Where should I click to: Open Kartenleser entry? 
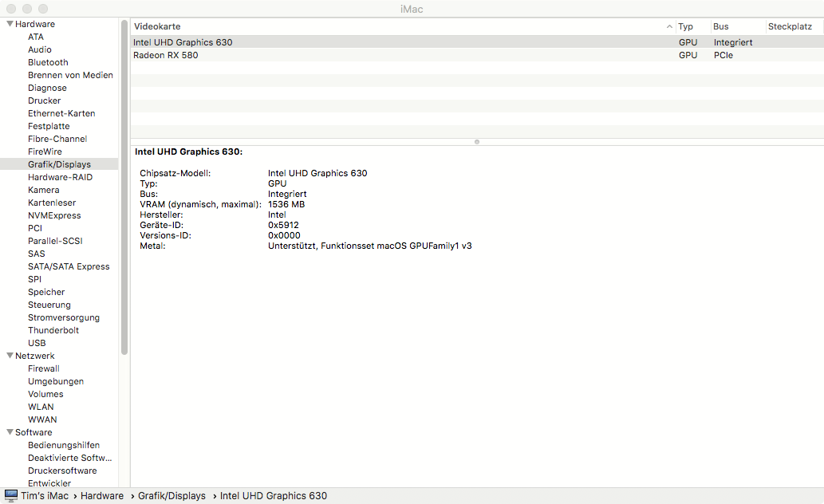pos(52,203)
